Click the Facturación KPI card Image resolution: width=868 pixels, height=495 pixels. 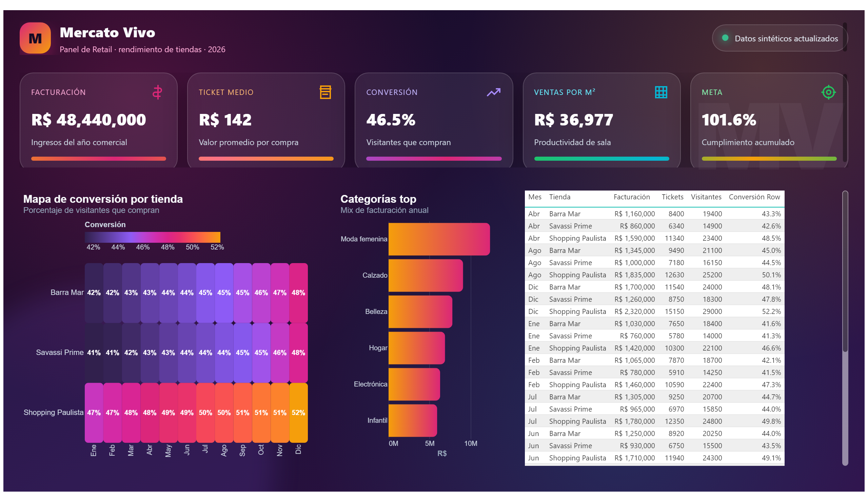(99, 120)
